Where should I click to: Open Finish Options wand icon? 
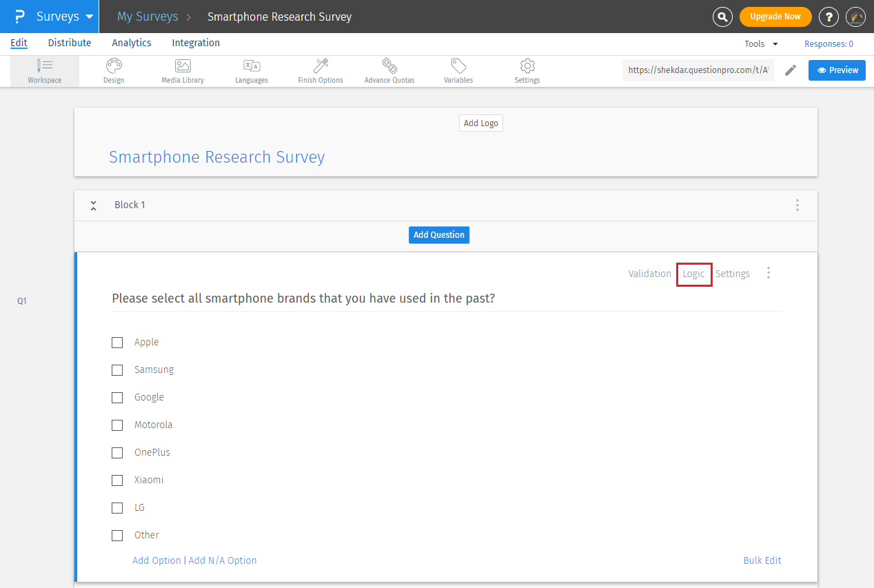pyautogui.click(x=321, y=66)
